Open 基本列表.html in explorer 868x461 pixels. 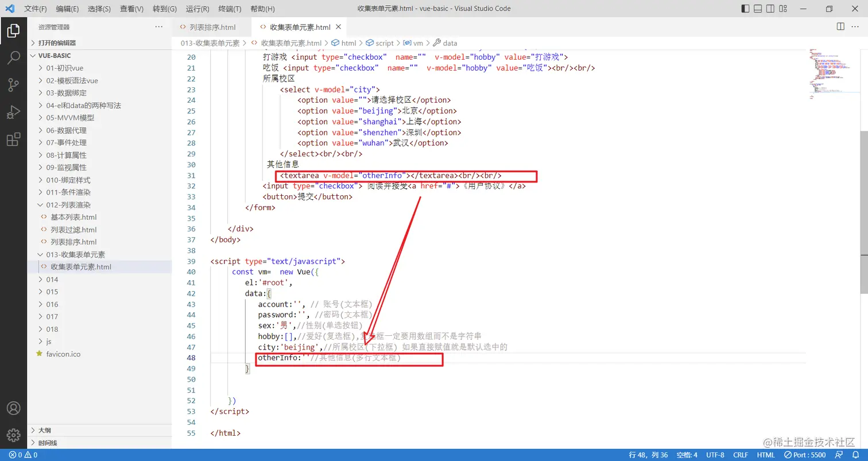[x=73, y=217]
